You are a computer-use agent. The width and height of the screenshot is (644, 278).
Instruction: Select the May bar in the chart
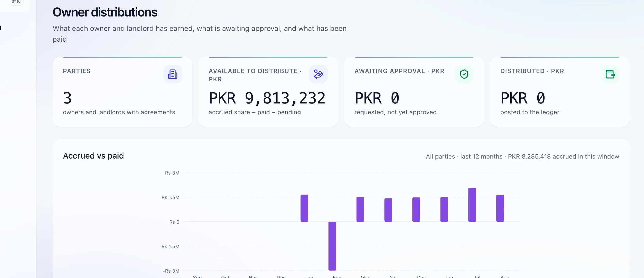pyautogui.click(x=416, y=209)
